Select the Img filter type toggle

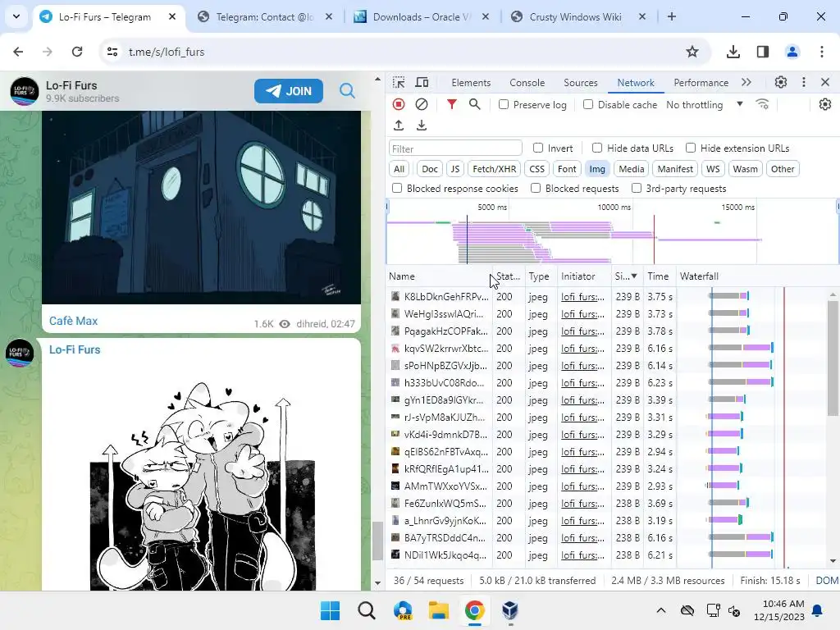[597, 169]
